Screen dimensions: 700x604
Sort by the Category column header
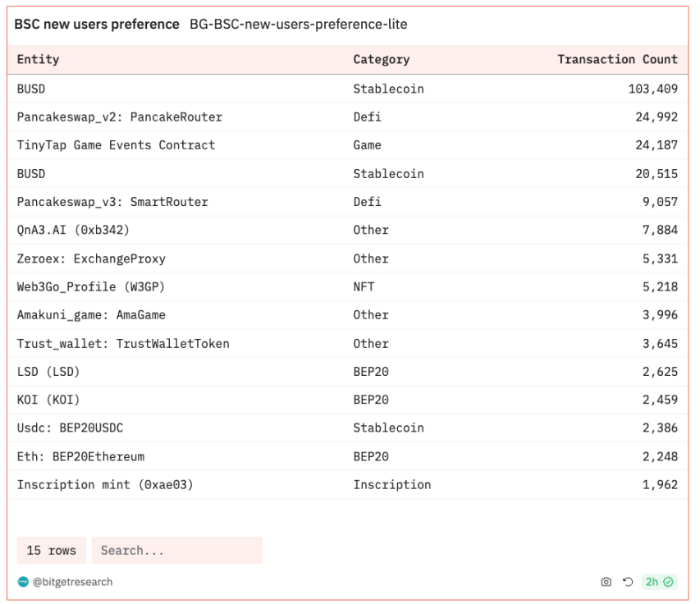[x=381, y=59]
